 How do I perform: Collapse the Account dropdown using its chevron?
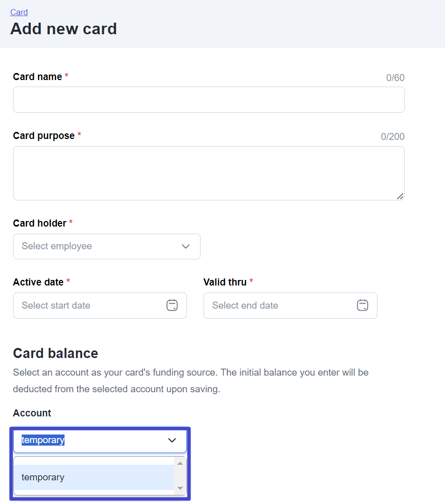pyautogui.click(x=172, y=440)
